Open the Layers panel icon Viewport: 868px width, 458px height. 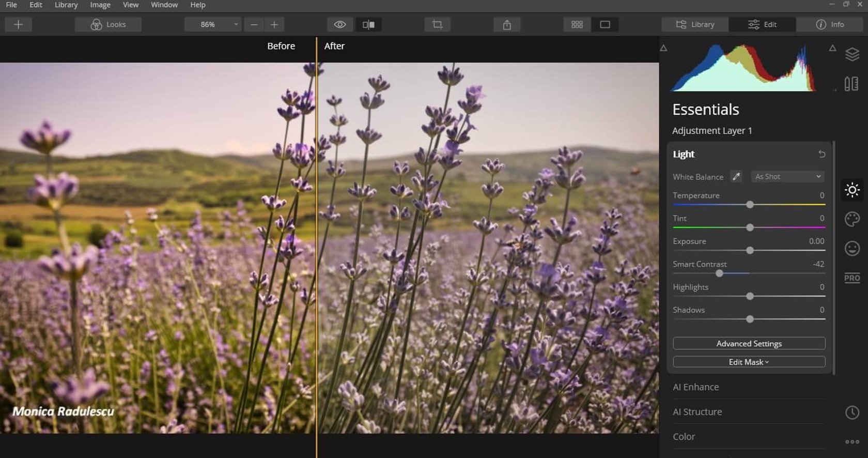852,54
